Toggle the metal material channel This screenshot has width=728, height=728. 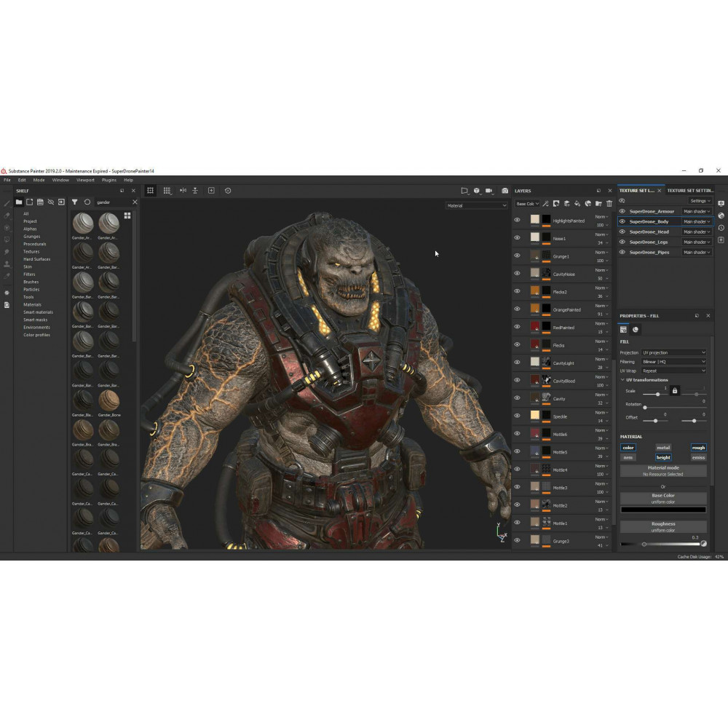[x=663, y=448]
